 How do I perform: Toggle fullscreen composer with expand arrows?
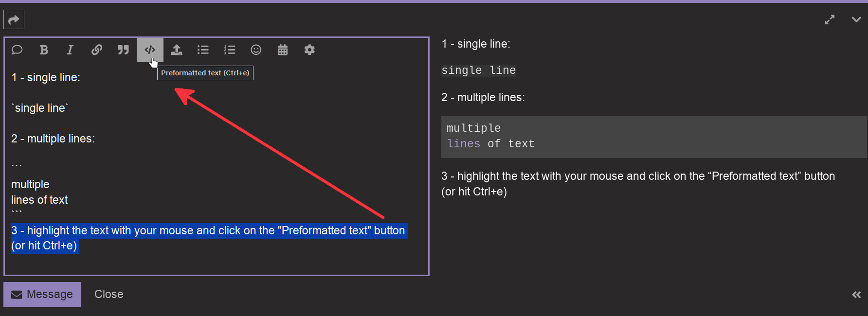pyautogui.click(x=830, y=19)
